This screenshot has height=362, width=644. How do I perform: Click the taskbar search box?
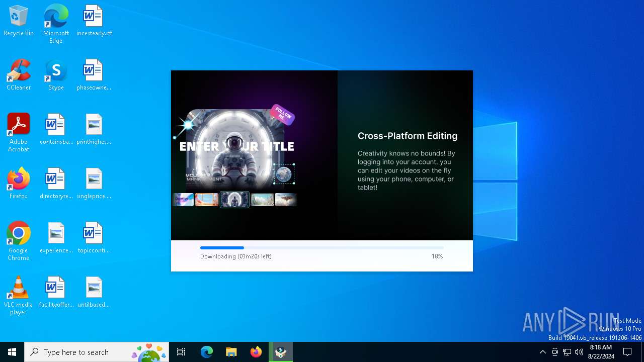(x=97, y=352)
